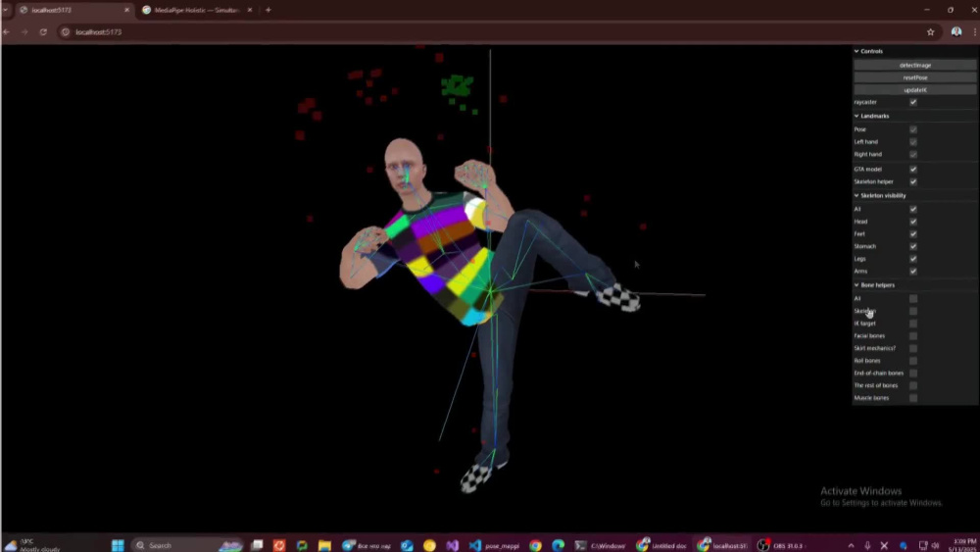Open Microsoft Edge from the taskbar
980x552 pixels.
point(559,545)
